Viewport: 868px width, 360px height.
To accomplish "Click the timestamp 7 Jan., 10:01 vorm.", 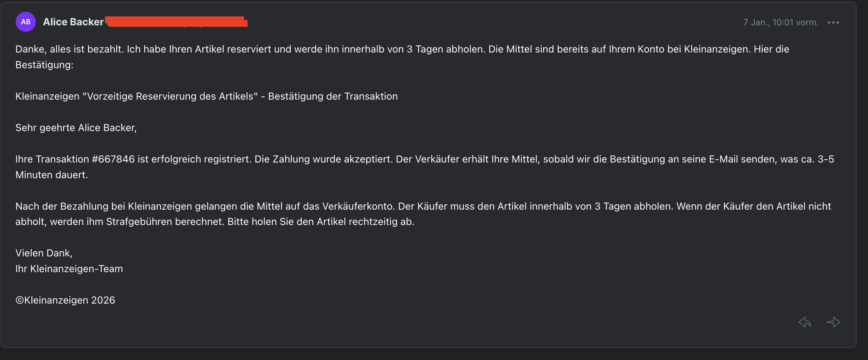I will 780,22.
